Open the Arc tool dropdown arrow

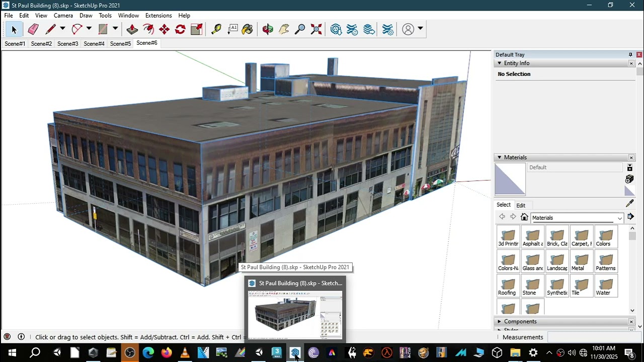pos(89,29)
